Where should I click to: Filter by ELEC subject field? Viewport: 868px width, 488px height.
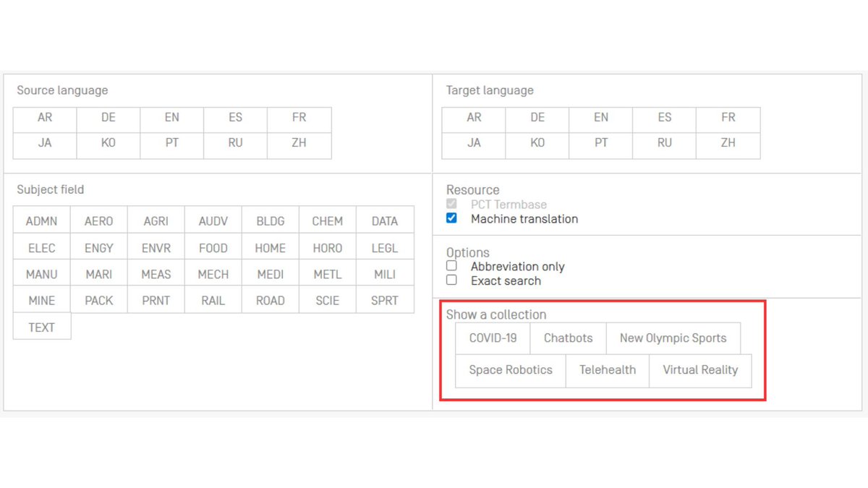tap(41, 247)
